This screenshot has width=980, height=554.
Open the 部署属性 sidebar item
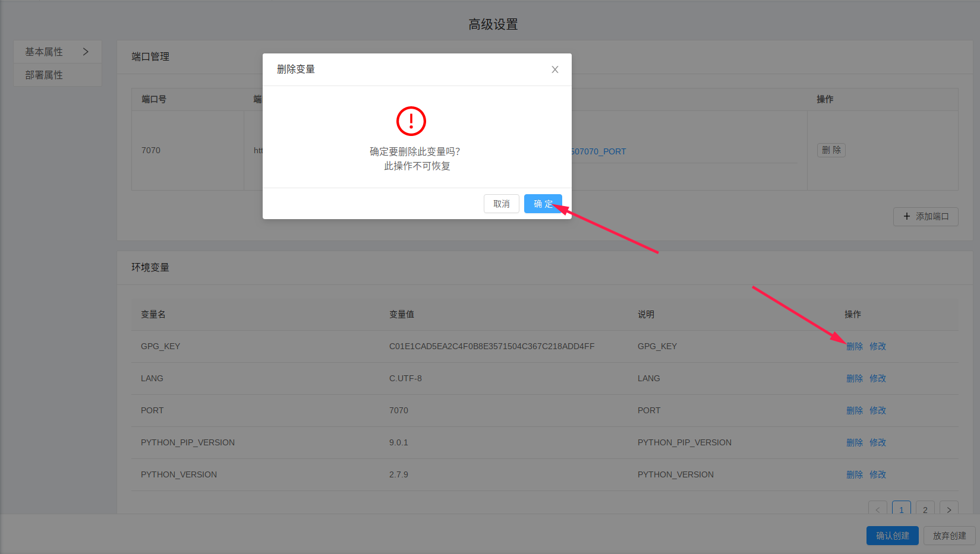tap(58, 75)
